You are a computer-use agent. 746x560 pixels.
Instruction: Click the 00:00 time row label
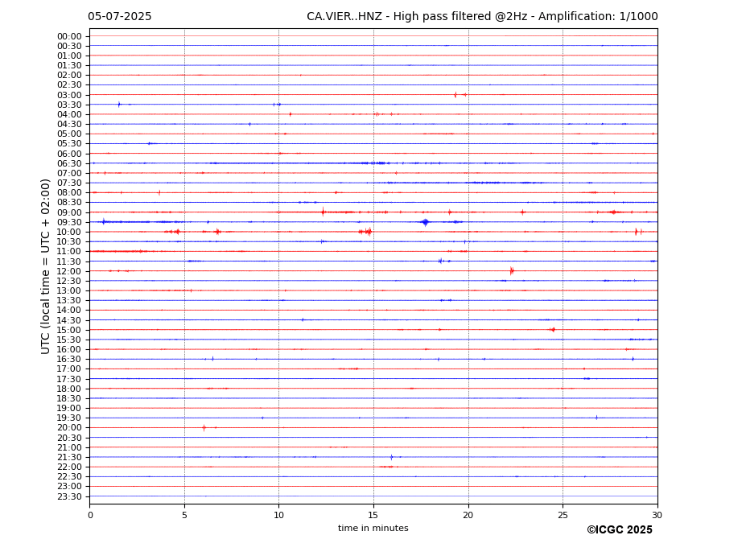click(69, 37)
